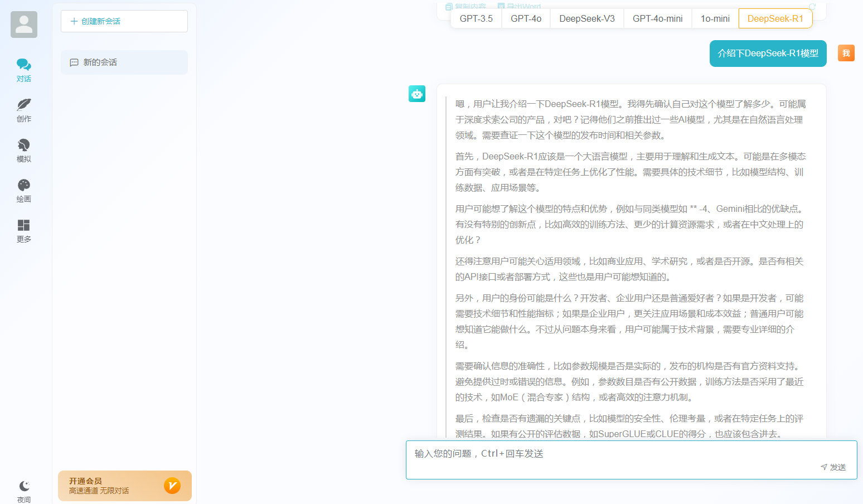Click the 开通会员 membership banner
Screen dimensions: 863x504
125,486
